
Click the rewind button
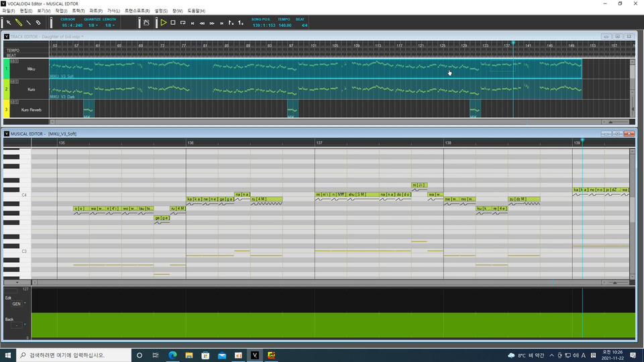pos(202,23)
